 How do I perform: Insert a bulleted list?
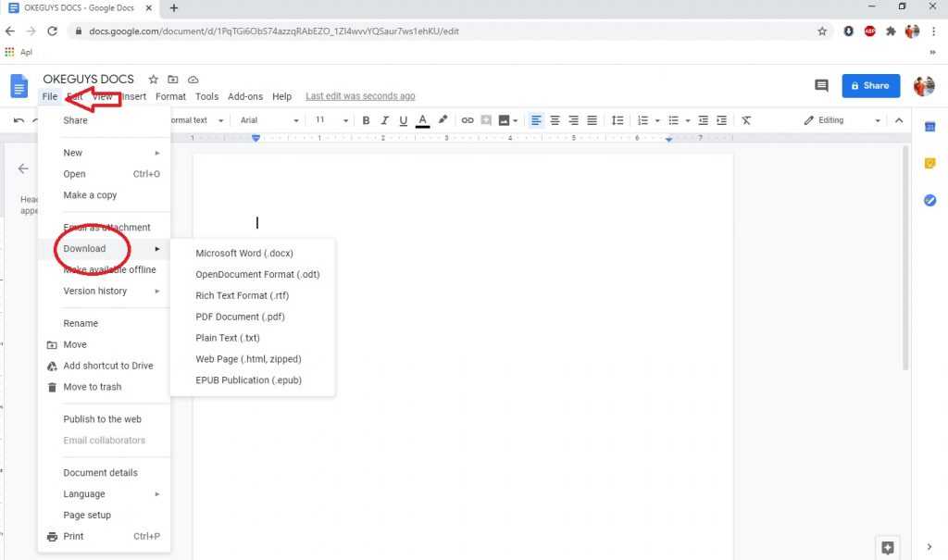673,120
